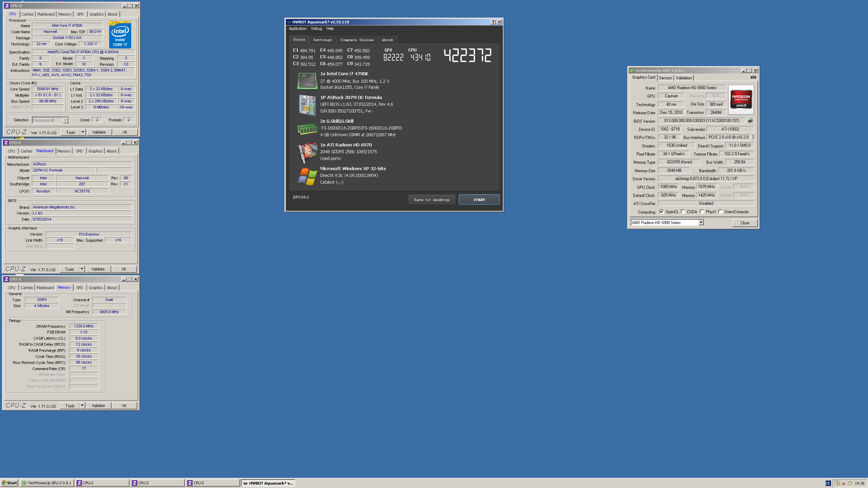This screenshot has width=868, height=488.
Task: Click the Start button on the taskbar
Action: (9, 483)
